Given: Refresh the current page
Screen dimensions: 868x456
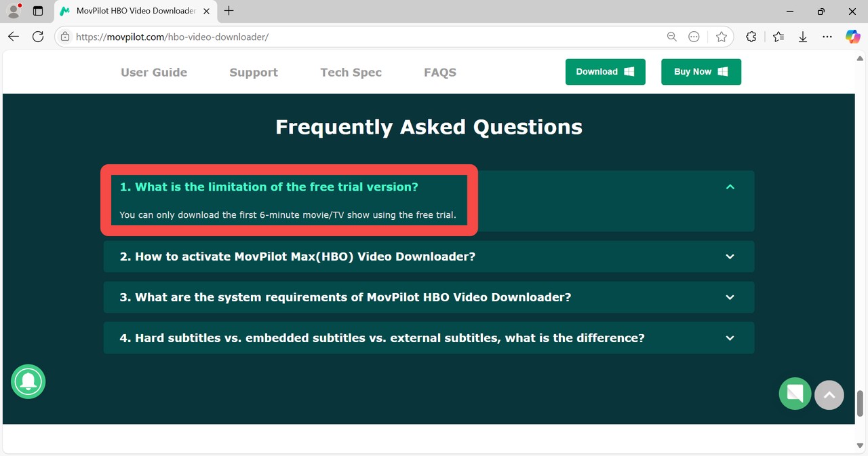Looking at the screenshot, I should (x=38, y=37).
